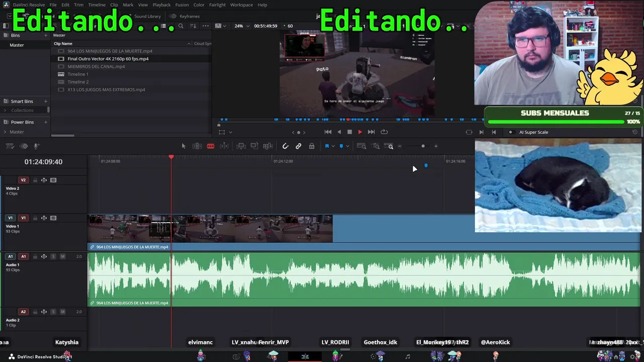Toggle Linked Selection chain icon
Image resolution: width=644 pixels, height=362 pixels.
[x=298, y=146]
